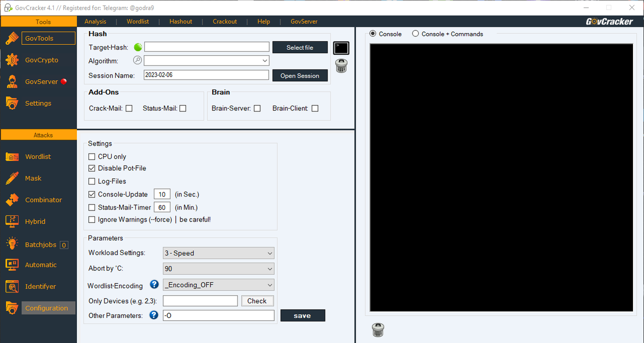Click the GovTools brush icon
Viewport: 644px width, 343px height.
[x=12, y=38]
